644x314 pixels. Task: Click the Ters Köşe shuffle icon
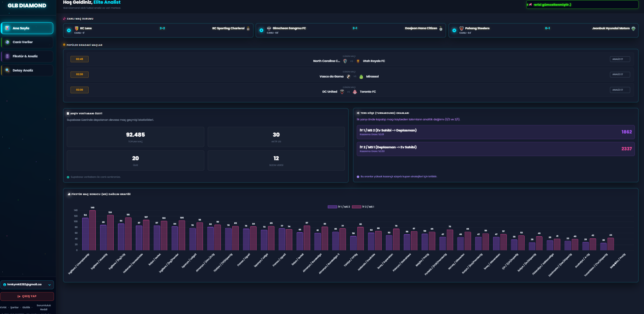(358, 113)
